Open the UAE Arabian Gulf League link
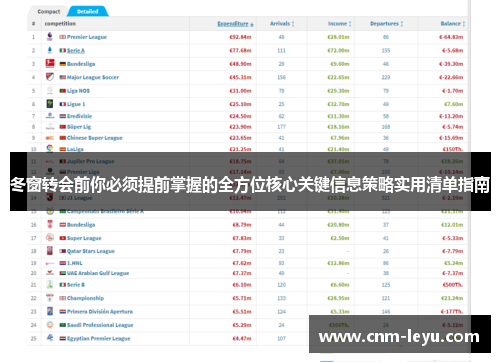This screenshot has width=500, height=362. click(98, 273)
